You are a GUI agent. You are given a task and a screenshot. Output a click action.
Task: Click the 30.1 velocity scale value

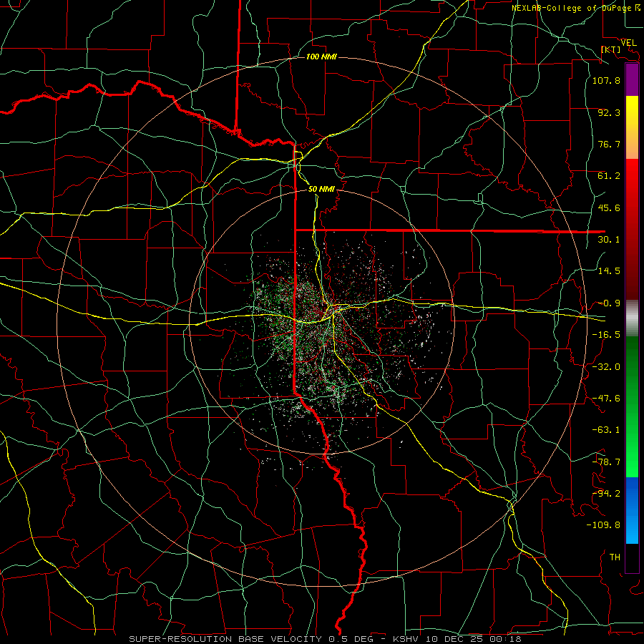pos(609,240)
